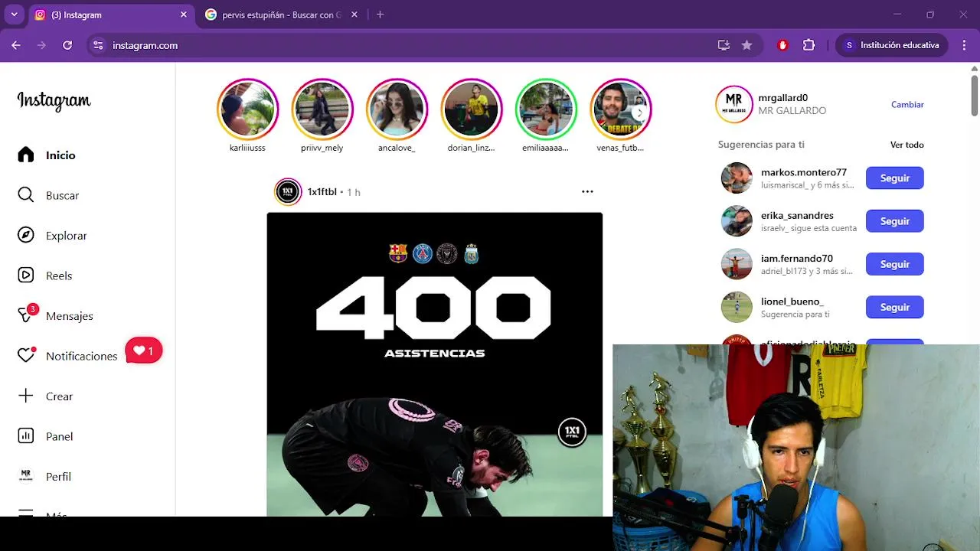This screenshot has width=980, height=551.
Task: Open markos.montero77 profile link
Action: [x=803, y=172]
